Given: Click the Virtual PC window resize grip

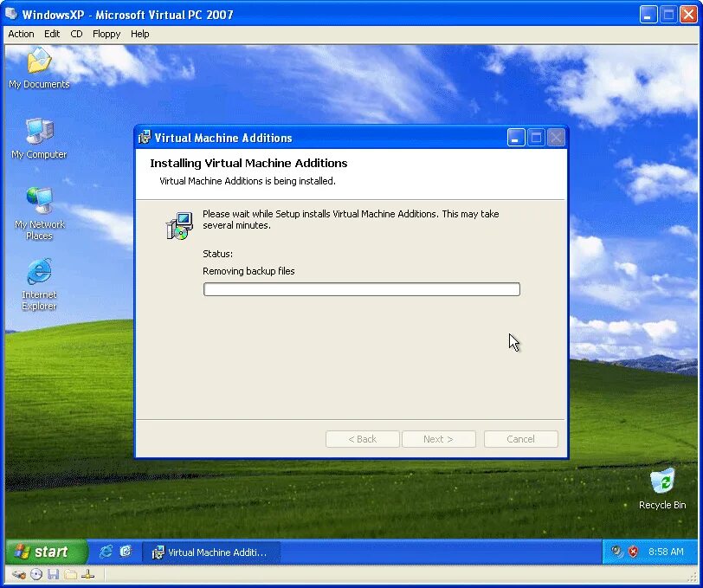Looking at the screenshot, I should click(693, 578).
